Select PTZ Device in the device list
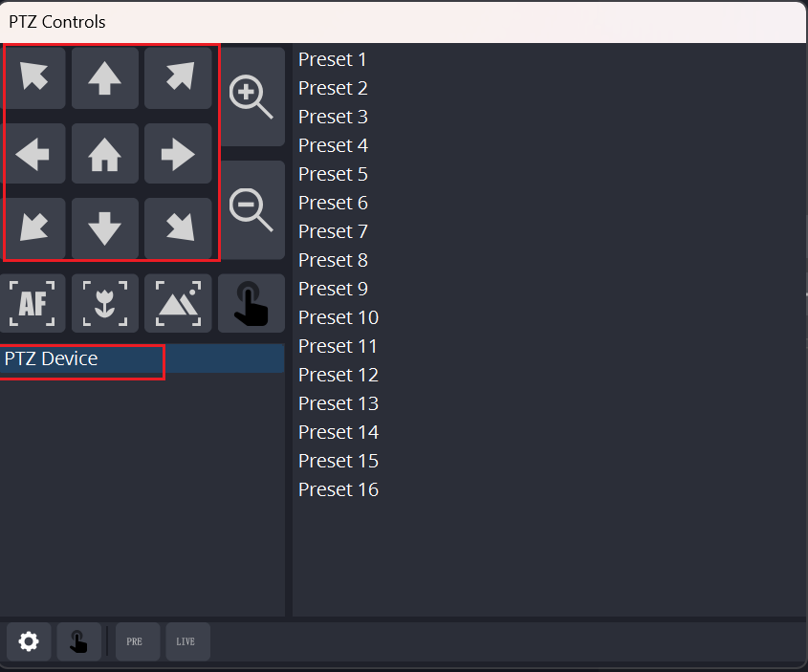 pyautogui.click(x=142, y=358)
